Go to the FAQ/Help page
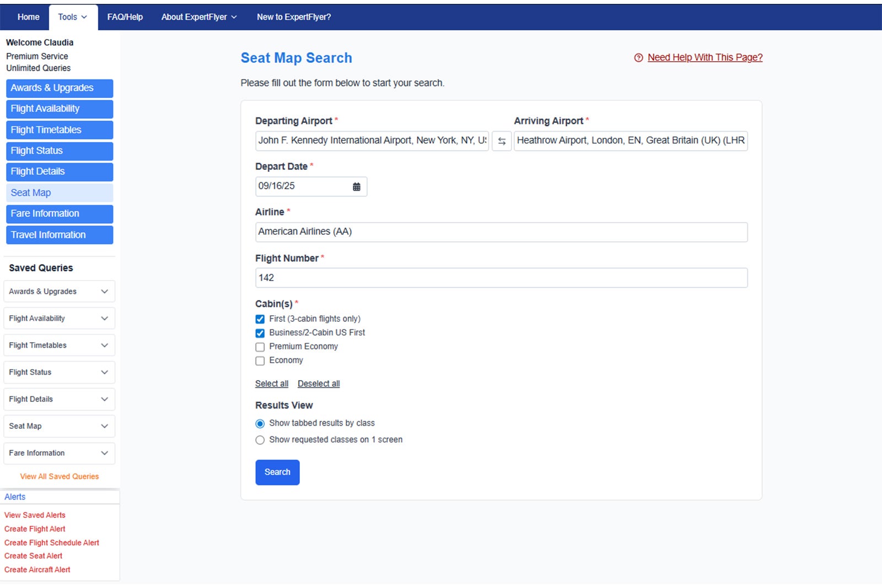The width and height of the screenshot is (882, 588). (125, 17)
